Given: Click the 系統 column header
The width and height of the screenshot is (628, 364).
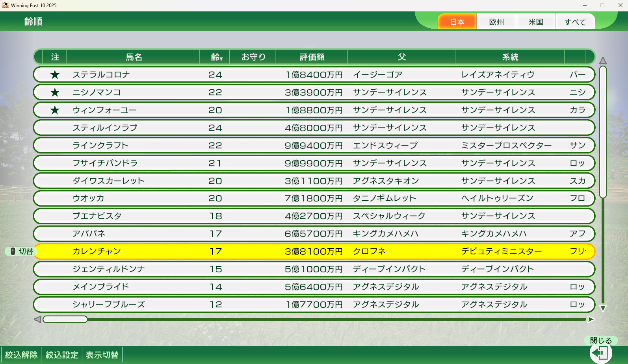Looking at the screenshot, I should pos(510,57).
